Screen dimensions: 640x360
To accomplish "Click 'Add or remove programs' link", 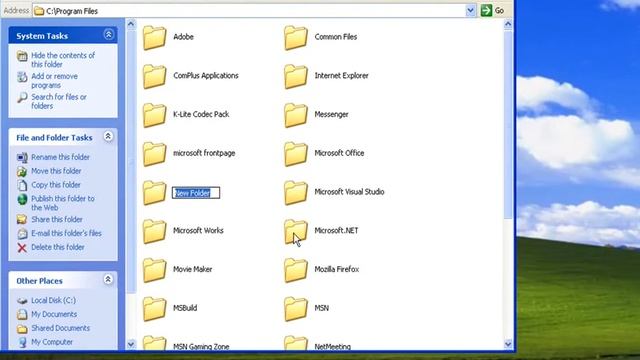I will [54, 81].
